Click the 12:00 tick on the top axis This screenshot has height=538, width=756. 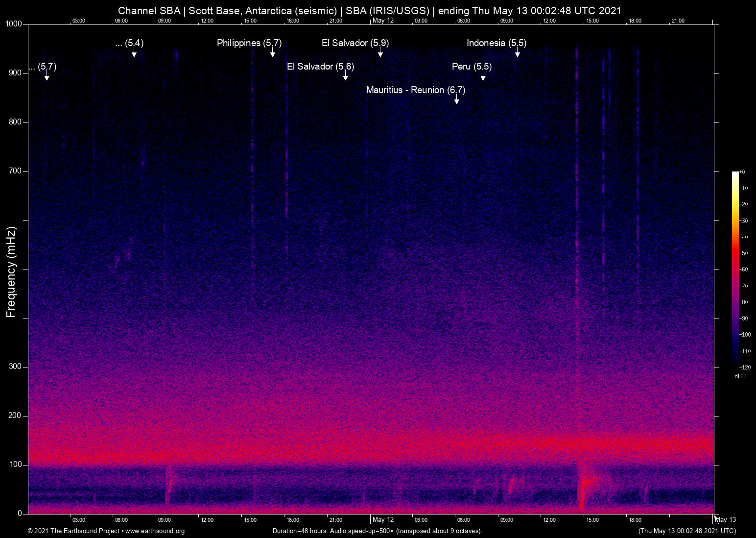point(208,21)
